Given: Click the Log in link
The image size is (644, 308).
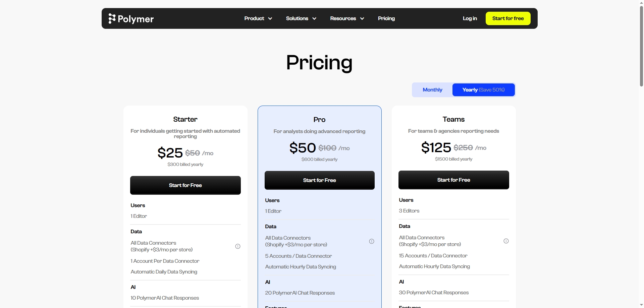Looking at the screenshot, I should (x=470, y=18).
